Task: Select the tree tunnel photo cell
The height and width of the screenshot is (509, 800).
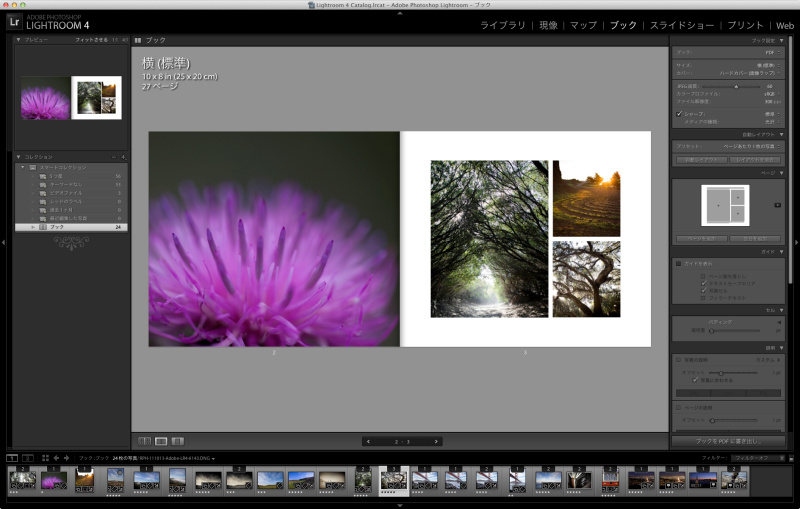Action: (489, 239)
